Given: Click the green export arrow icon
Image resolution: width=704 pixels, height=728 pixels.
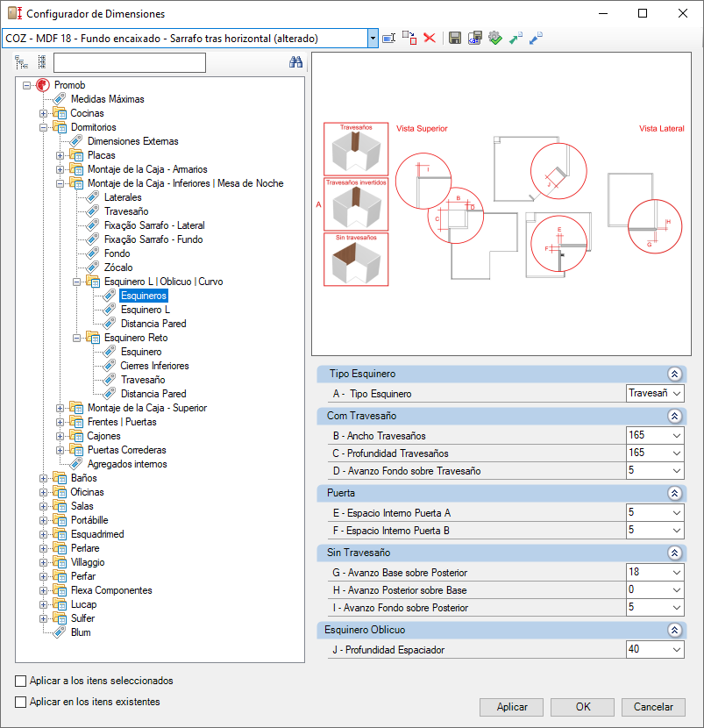Looking at the screenshot, I should click(516, 38).
